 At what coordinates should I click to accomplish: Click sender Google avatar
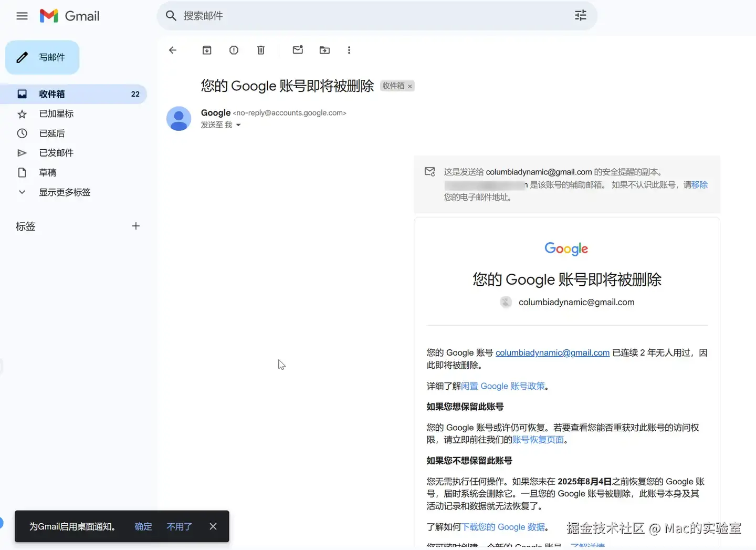(179, 119)
